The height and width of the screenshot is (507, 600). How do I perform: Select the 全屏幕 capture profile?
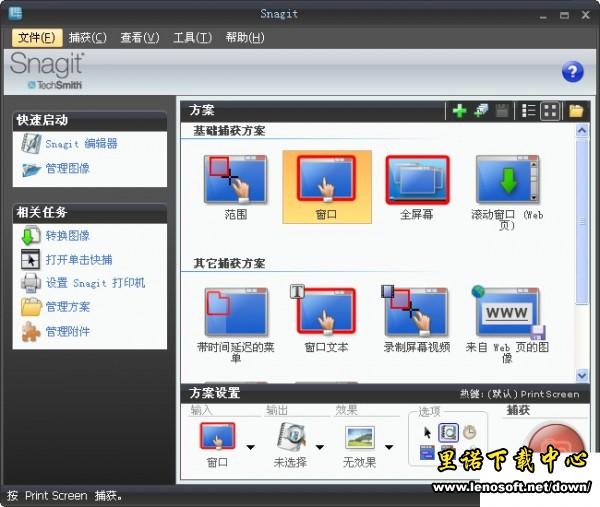coord(417,187)
